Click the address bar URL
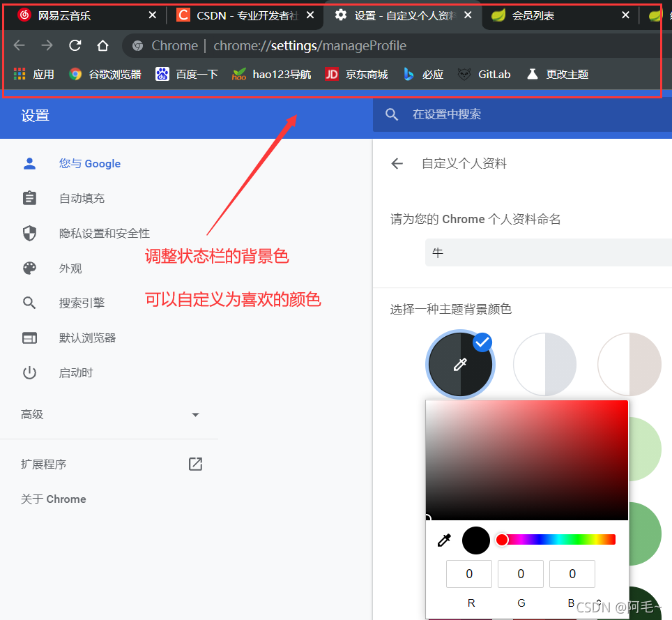The height and width of the screenshot is (620, 672). pos(310,45)
